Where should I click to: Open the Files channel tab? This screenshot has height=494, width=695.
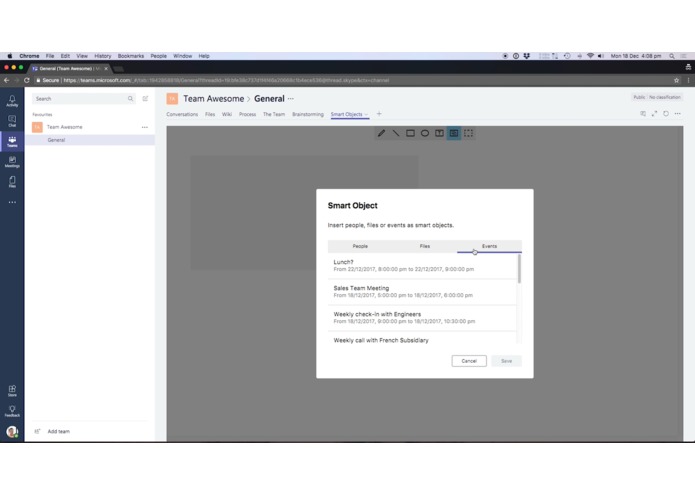pyautogui.click(x=210, y=114)
